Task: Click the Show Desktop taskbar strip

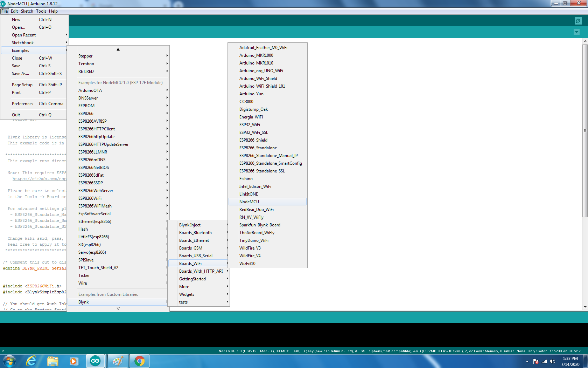Action: pos(586,361)
